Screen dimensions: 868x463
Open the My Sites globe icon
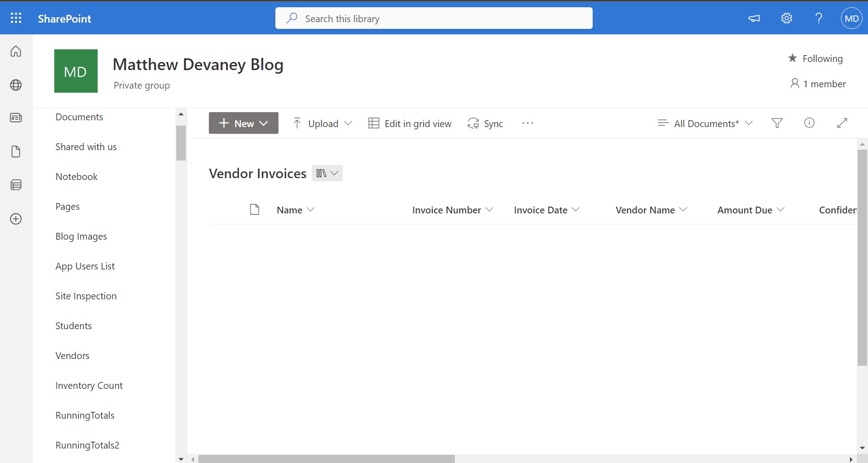pyautogui.click(x=16, y=85)
